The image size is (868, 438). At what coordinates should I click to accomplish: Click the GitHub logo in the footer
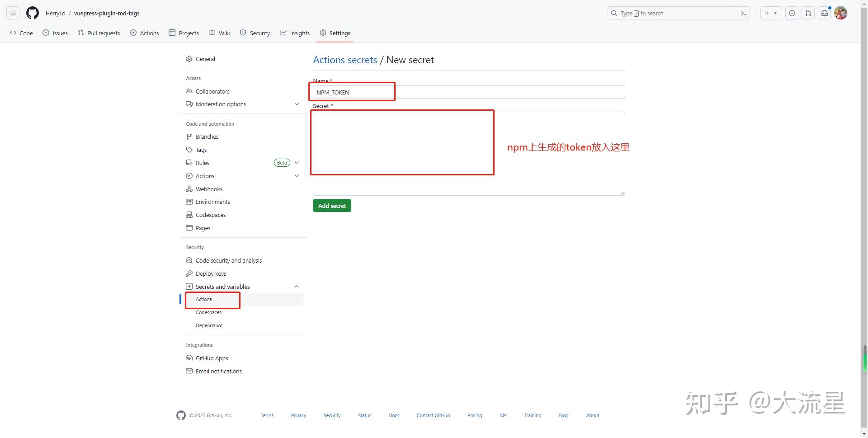pos(181,415)
